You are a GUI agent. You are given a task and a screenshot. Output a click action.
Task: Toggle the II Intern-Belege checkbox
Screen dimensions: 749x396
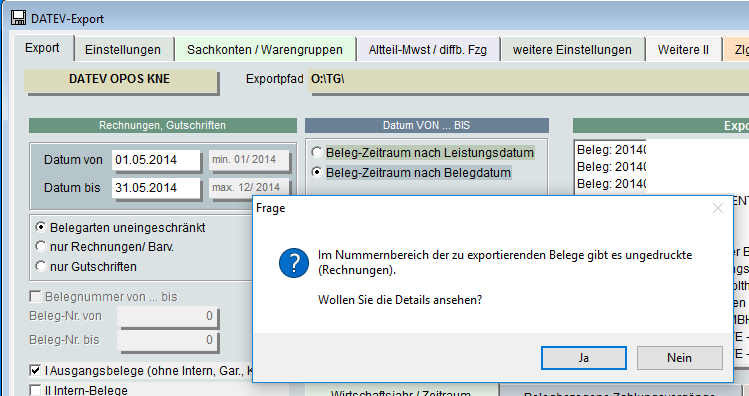35,390
